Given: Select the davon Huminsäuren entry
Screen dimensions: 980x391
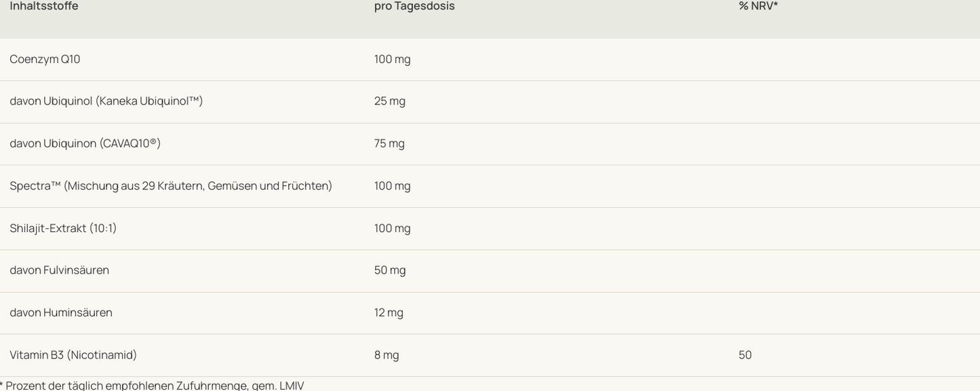Looking at the screenshot, I should 61,313.
